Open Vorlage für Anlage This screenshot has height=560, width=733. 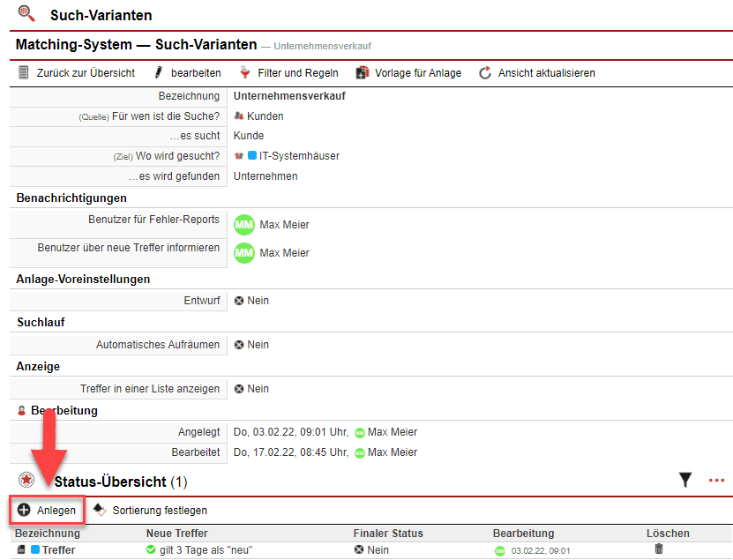pos(408,73)
